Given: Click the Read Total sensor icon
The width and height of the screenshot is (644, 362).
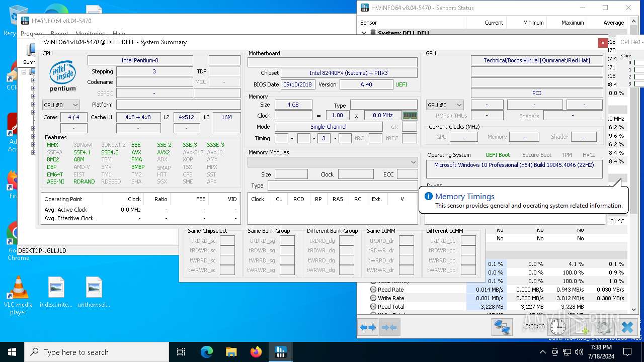Looking at the screenshot, I should point(373,307).
